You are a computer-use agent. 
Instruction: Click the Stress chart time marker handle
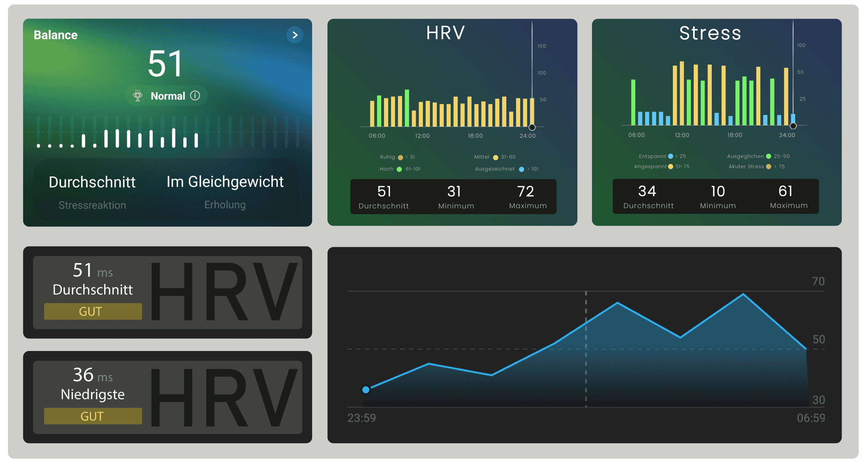click(x=793, y=126)
